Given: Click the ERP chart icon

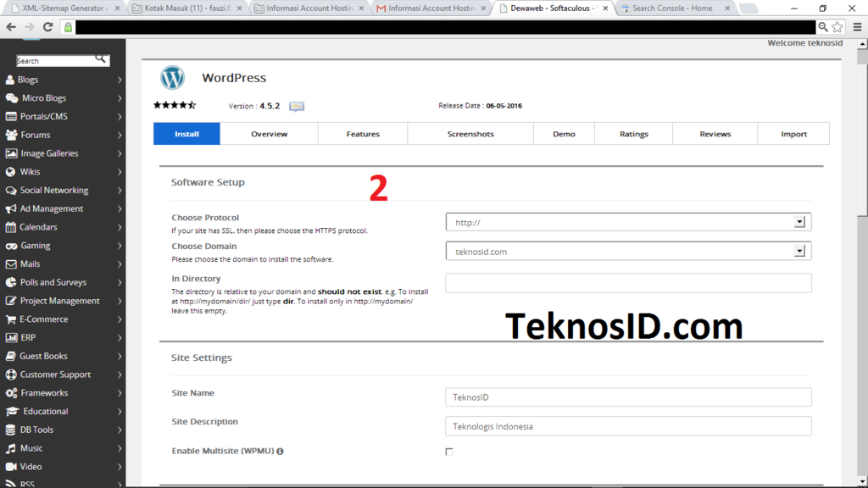Looking at the screenshot, I should coord(11,337).
